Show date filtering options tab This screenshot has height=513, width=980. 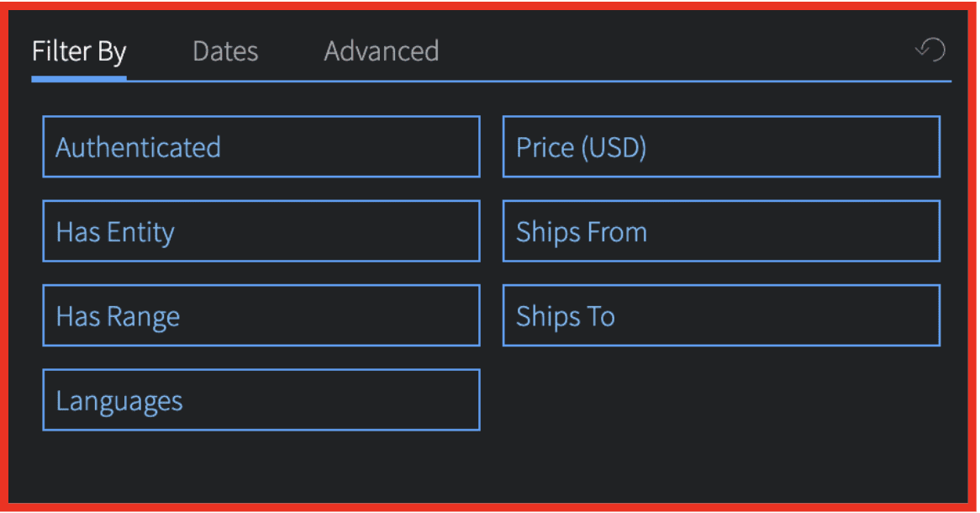pyautogui.click(x=225, y=51)
